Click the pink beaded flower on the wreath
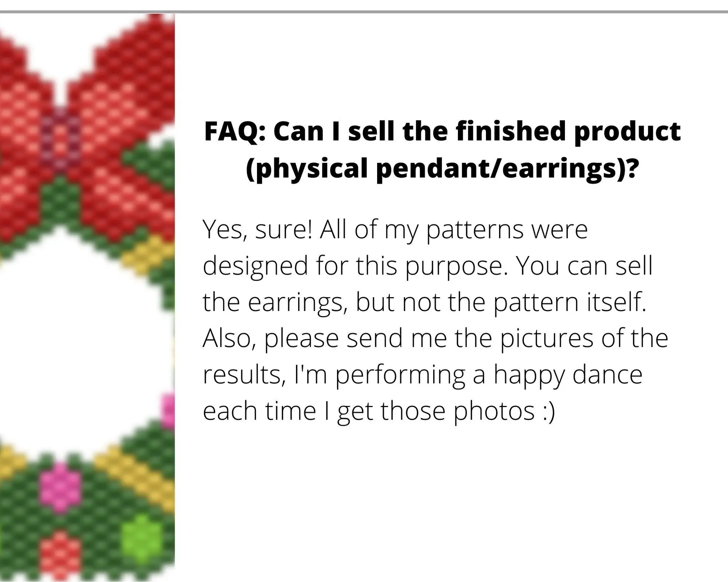Screen dimensions: 728x582 pyautogui.click(x=60, y=486)
